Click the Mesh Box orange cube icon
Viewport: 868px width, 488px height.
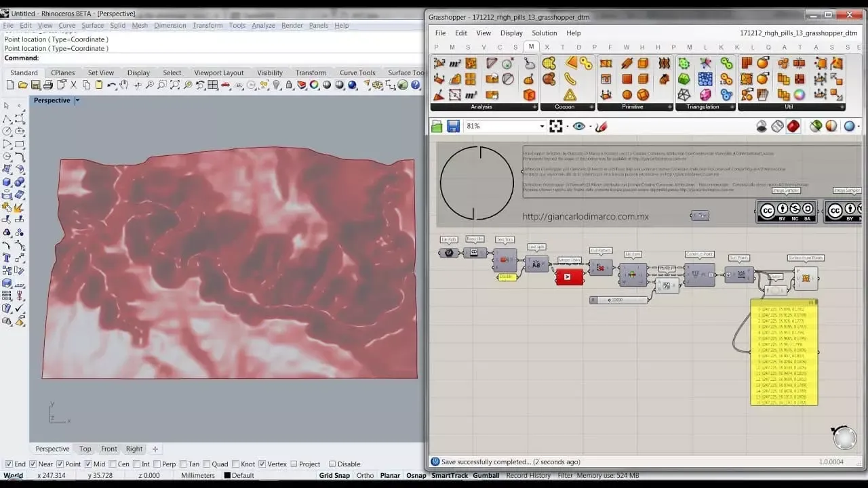643,62
